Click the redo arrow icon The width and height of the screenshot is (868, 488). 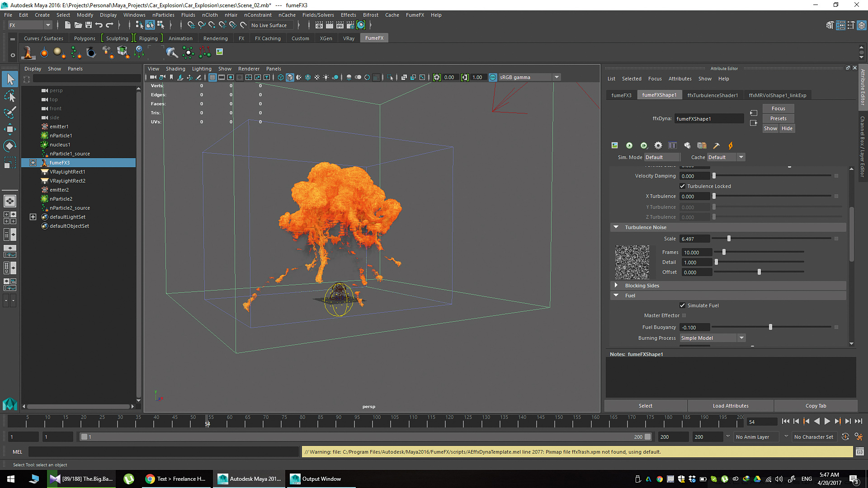(109, 25)
